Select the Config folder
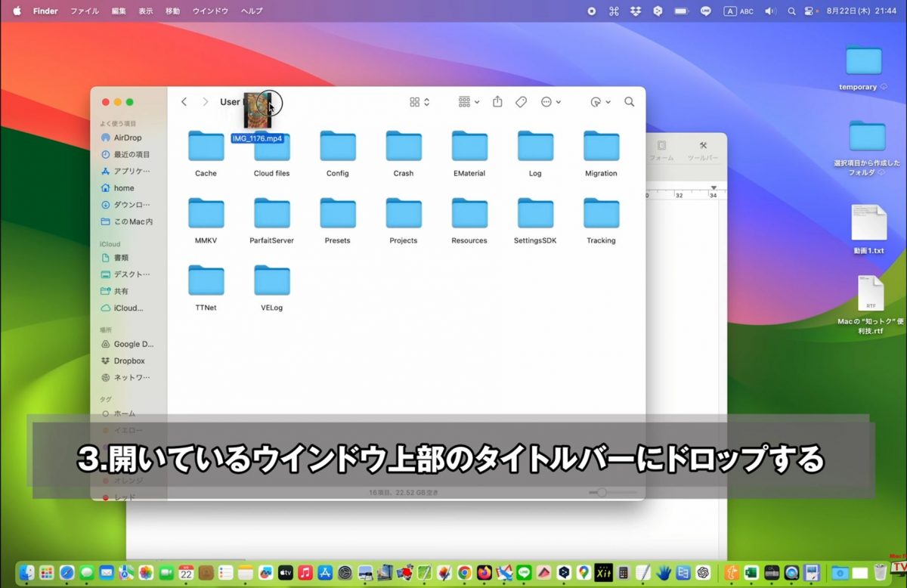Viewport: 907px width, 588px height. point(338,154)
